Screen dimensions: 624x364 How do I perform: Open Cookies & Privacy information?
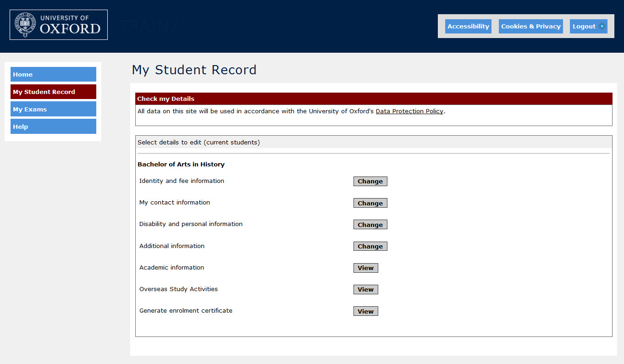pyautogui.click(x=530, y=26)
